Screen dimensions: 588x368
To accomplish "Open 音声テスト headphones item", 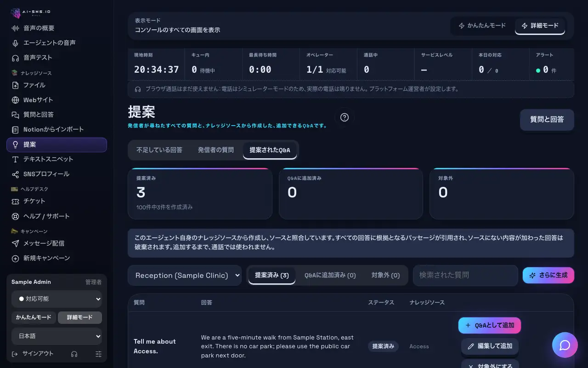I will [x=57, y=57].
